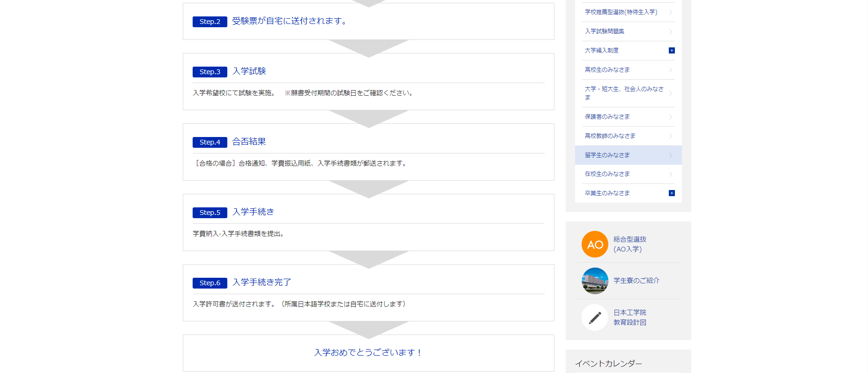Click the chevron next to 高校教師のみなさま

pyautogui.click(x=671, y=136)
